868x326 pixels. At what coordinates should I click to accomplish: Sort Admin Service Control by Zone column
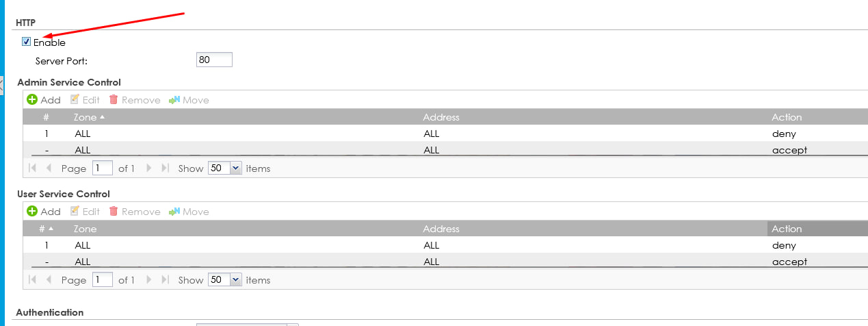tap(86, 117)
